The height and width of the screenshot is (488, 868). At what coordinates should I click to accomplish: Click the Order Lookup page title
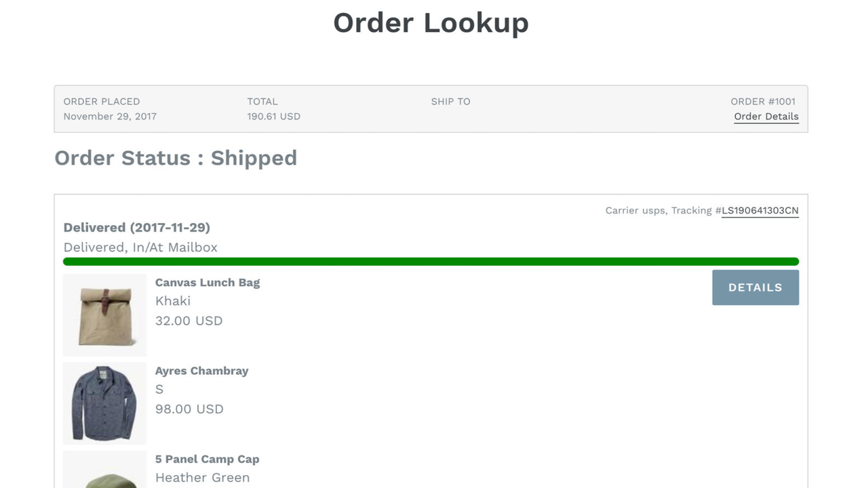click(431, 22)
